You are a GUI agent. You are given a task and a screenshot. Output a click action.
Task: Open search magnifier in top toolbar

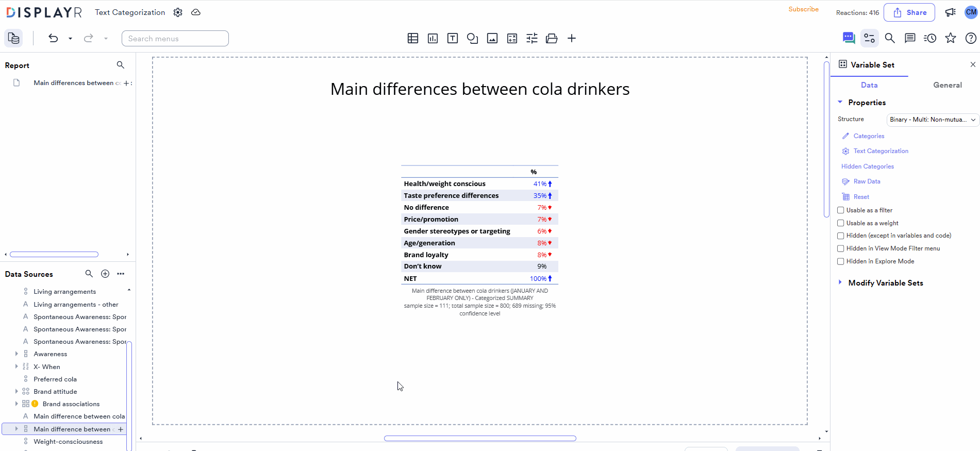(890, 38)
